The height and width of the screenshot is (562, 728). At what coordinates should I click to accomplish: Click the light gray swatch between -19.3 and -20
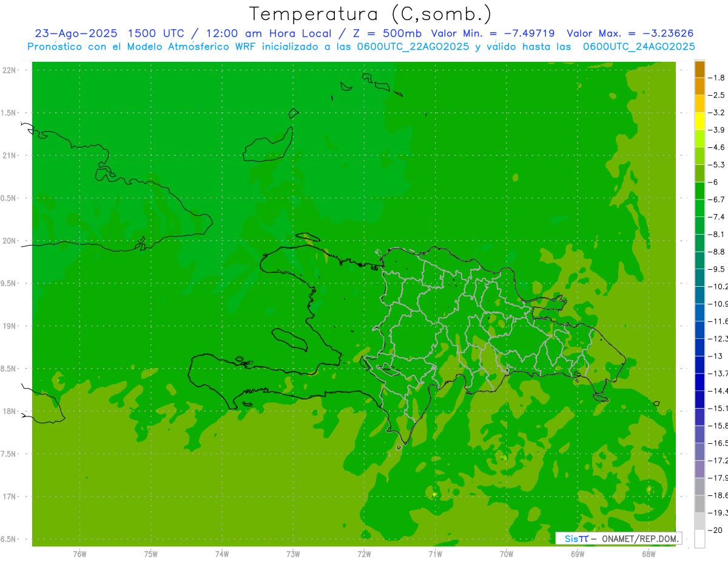699,521
